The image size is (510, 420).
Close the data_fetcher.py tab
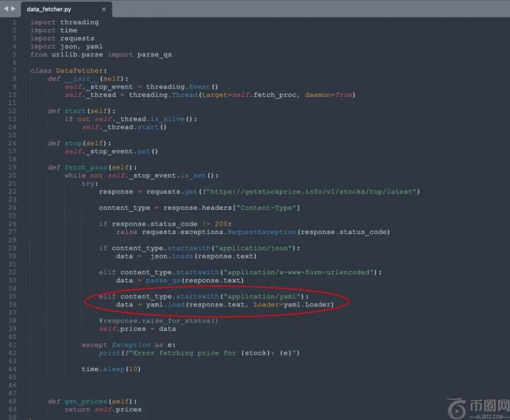[104, 9]
